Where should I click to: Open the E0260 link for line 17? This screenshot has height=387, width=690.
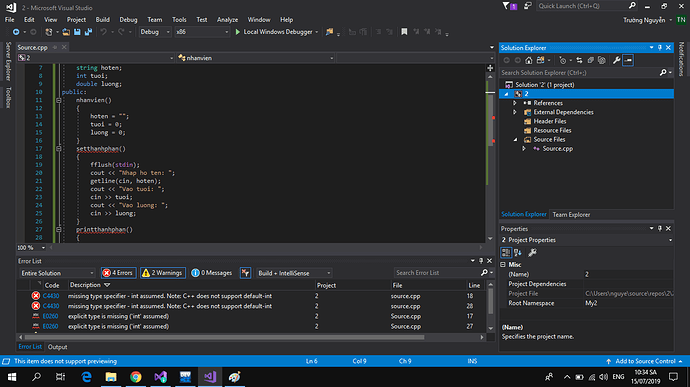point(51,316)
